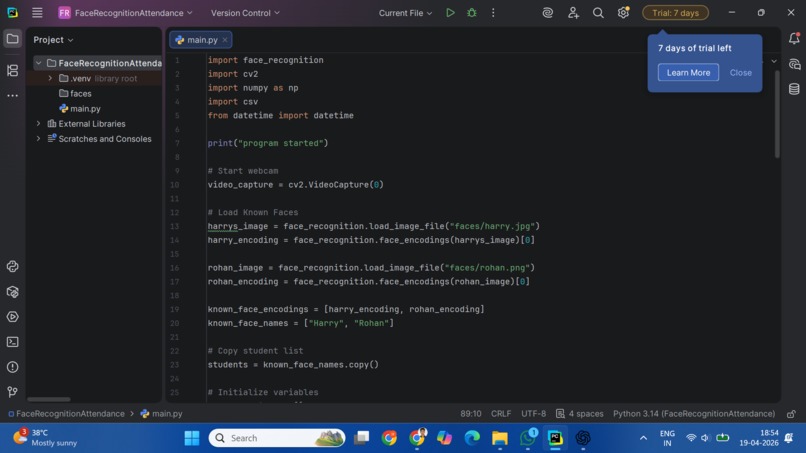
Task: Click the editor vertical scrollbar thumb
Action: (777, 114)
